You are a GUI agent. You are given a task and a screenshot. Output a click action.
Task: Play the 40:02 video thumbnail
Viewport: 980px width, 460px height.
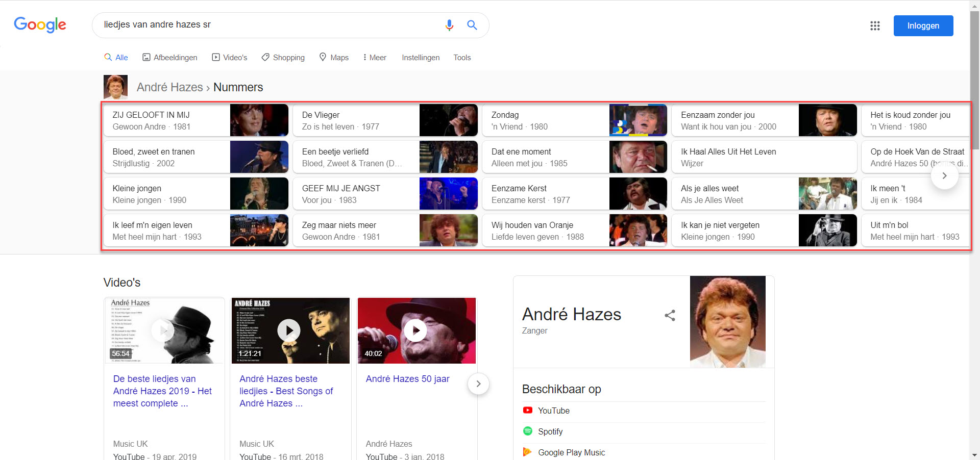click(x=416, y=330)
